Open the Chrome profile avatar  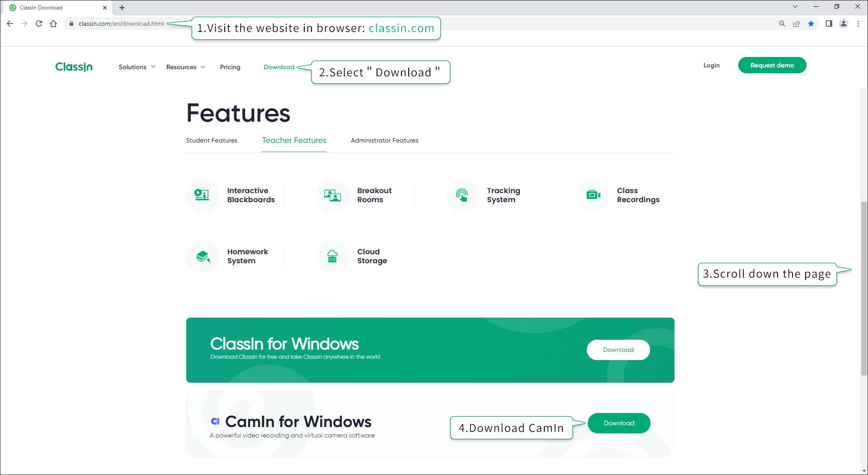pos(844,24)
